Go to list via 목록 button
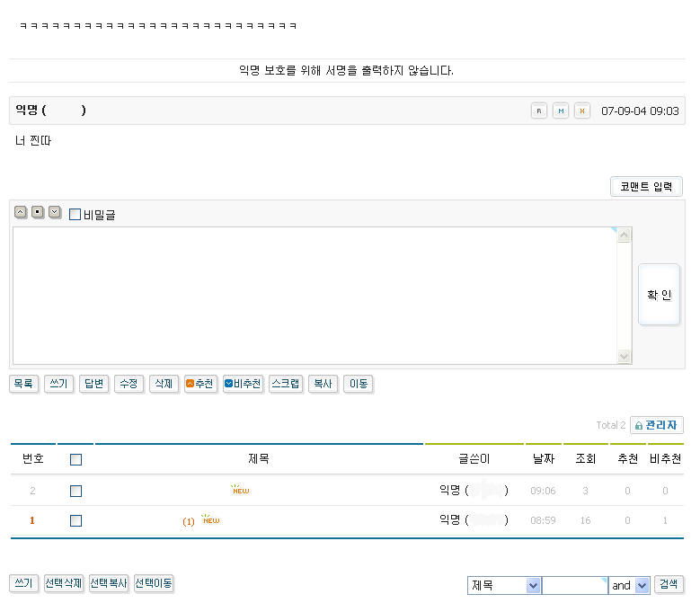This screenshot has height=603, width=700. pos(23,384)
